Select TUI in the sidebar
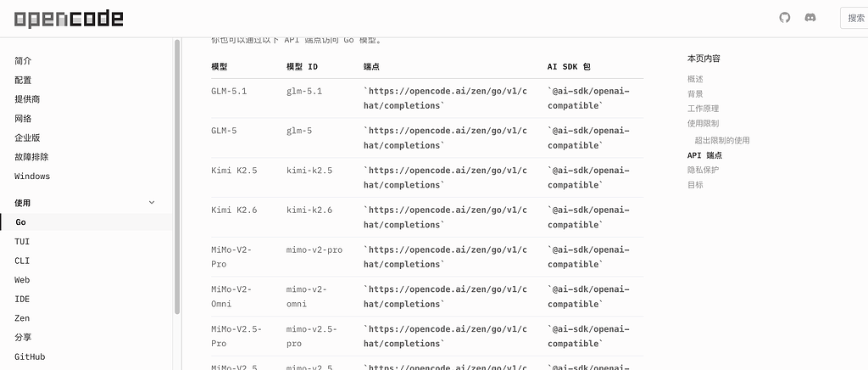Screen dimensions: 868x370 pos(22,242)
